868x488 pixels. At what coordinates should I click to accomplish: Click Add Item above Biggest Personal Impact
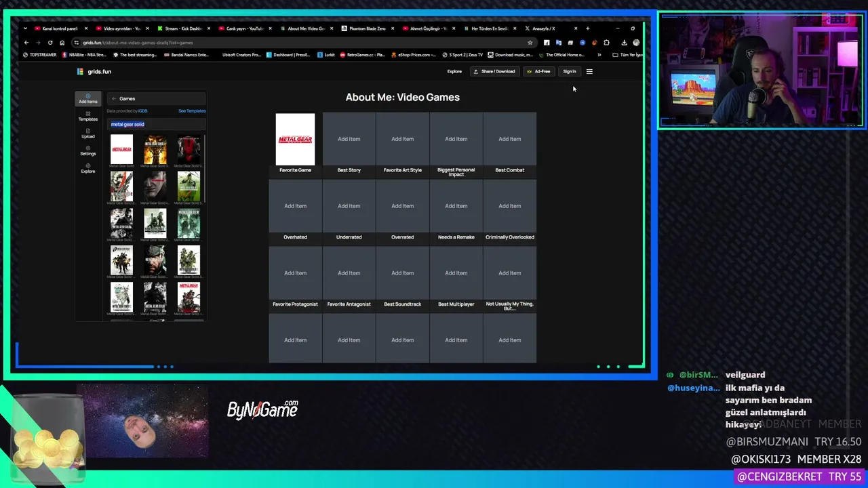point(456,139)
